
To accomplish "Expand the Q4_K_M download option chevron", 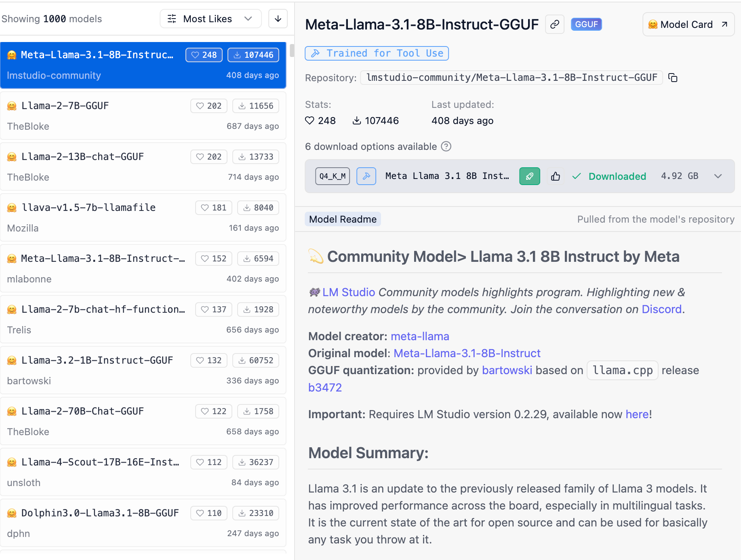I will coord(718,176).
